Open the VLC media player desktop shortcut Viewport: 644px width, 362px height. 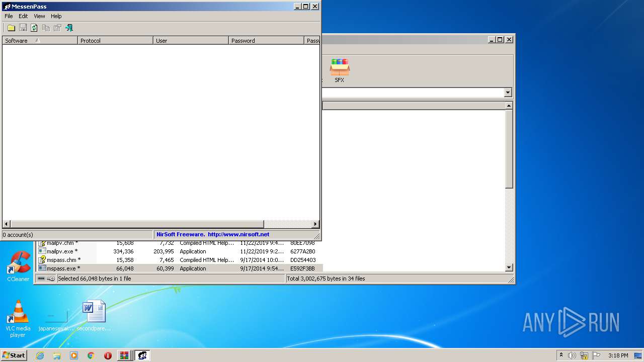(x=18, y=319)
